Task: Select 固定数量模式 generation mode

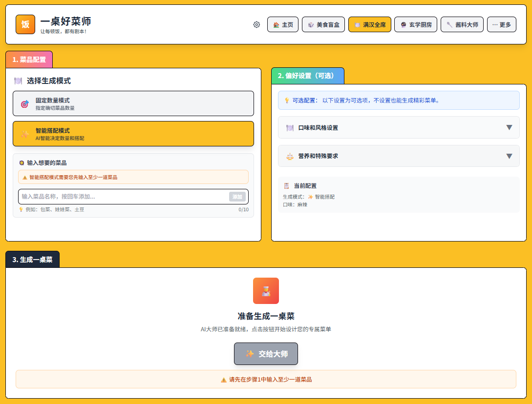Action: (x=133, y=103)
